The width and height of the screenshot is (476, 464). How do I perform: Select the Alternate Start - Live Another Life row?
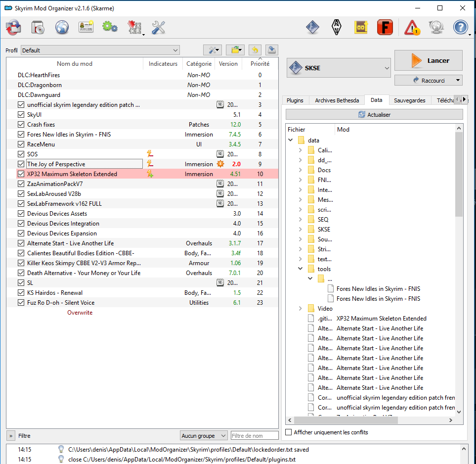tap(142, 243)
